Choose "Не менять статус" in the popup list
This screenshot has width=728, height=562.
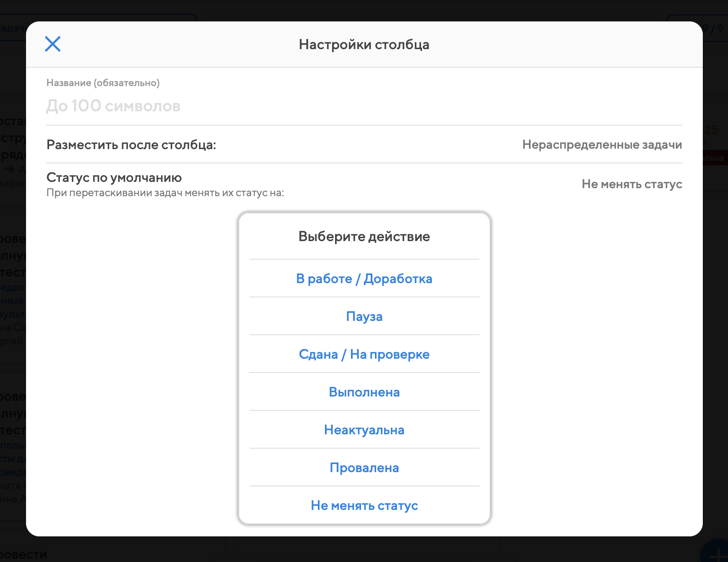pos(364,505)
